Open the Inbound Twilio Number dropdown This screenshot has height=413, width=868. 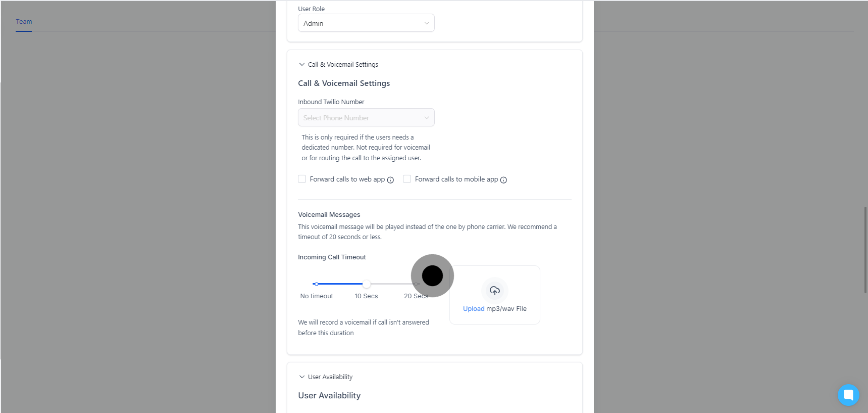click(366, 118)
